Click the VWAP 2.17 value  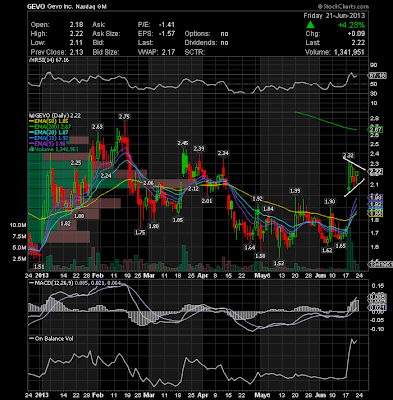pyautogui.click(x=168, y=52)
